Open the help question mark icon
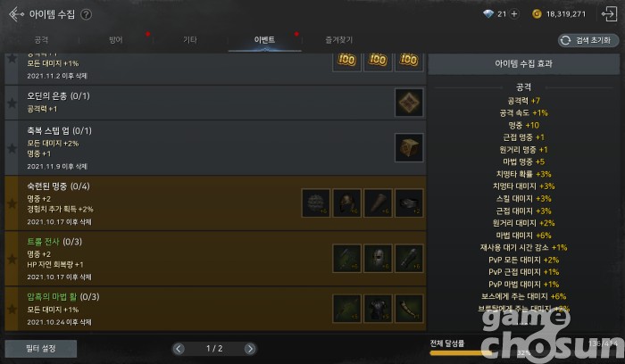 click(86, 15)
